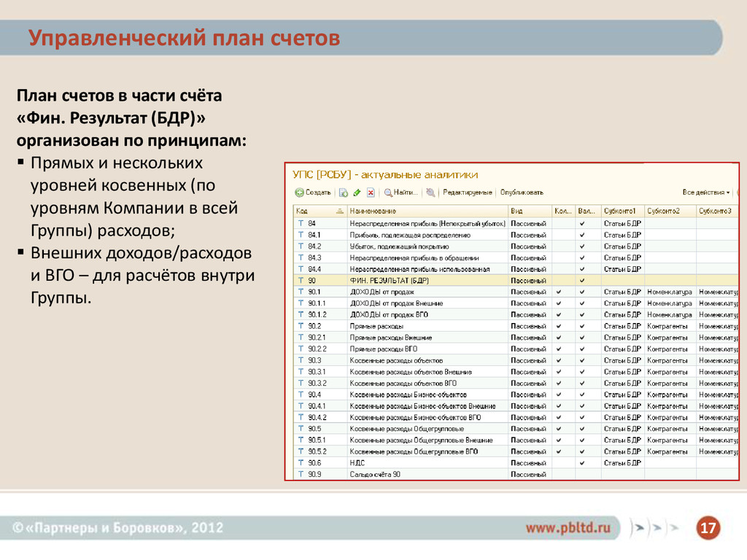Click the cancel search icon

[430, 192]
